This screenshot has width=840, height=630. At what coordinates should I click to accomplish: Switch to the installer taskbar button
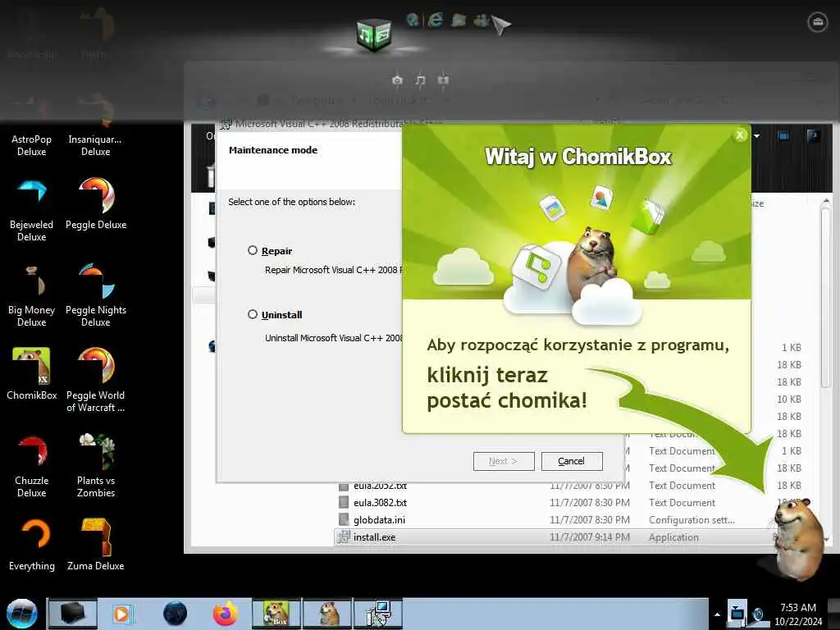(378, 614)
